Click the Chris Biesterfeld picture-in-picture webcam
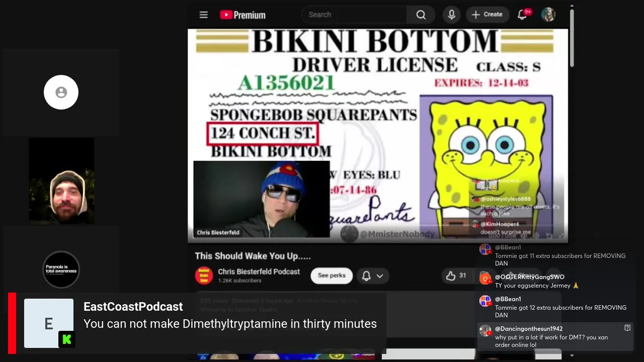The width and height of the screenshot is (644, 362). pos(262,199)
